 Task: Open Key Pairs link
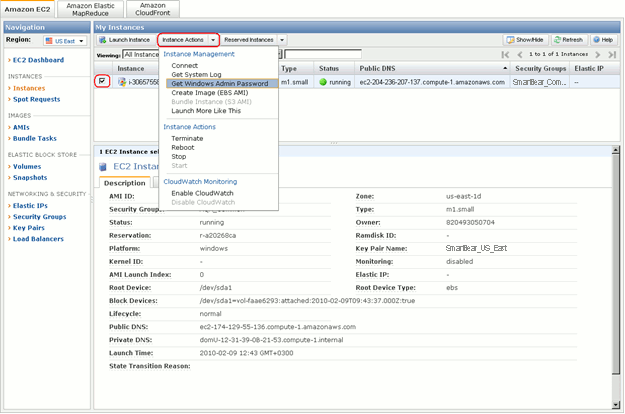pyautogui.click(x=29, y=228)
